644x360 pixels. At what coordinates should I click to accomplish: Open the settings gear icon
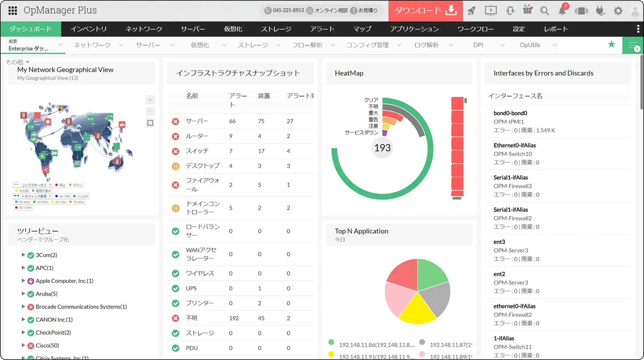click(618, 11)
